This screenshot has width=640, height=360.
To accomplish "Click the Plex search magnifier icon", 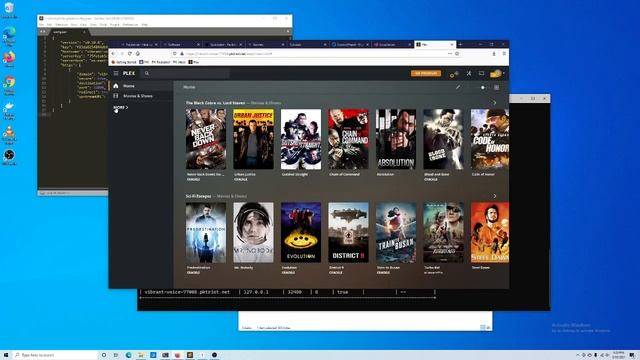I will (147, 73).
